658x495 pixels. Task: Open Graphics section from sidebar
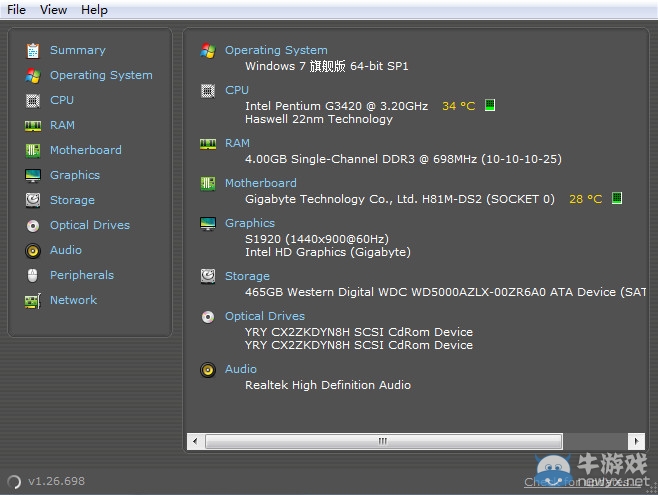(x=75, y=175)
